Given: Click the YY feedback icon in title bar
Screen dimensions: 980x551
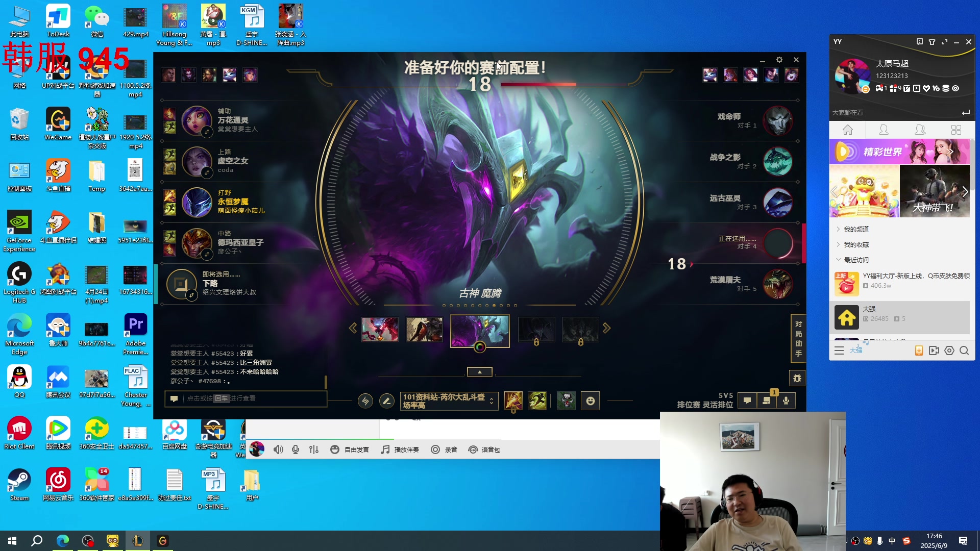Looking at the screenshot, I should pos(920,42).
